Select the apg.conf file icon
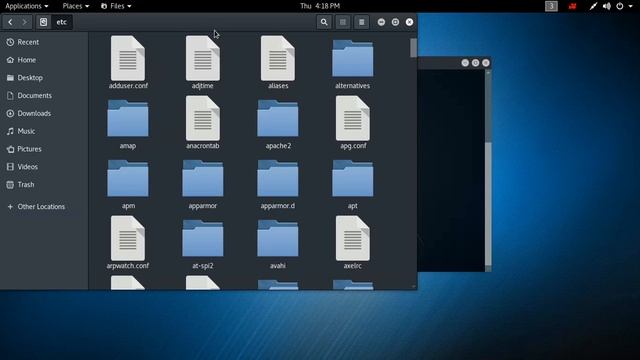The width and height of the screenshot is (640, 360). point(353,118)
